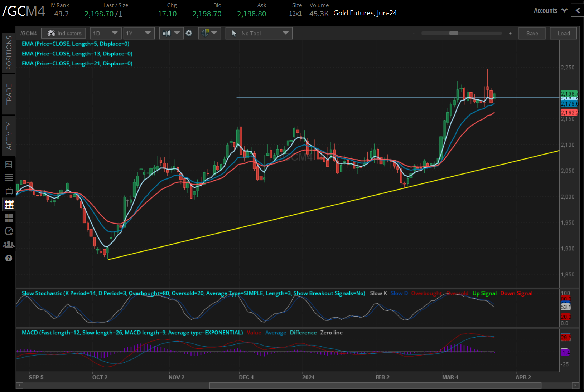
Task: Click the TV live news sidebar icon
Action: (x=9, y=191)
